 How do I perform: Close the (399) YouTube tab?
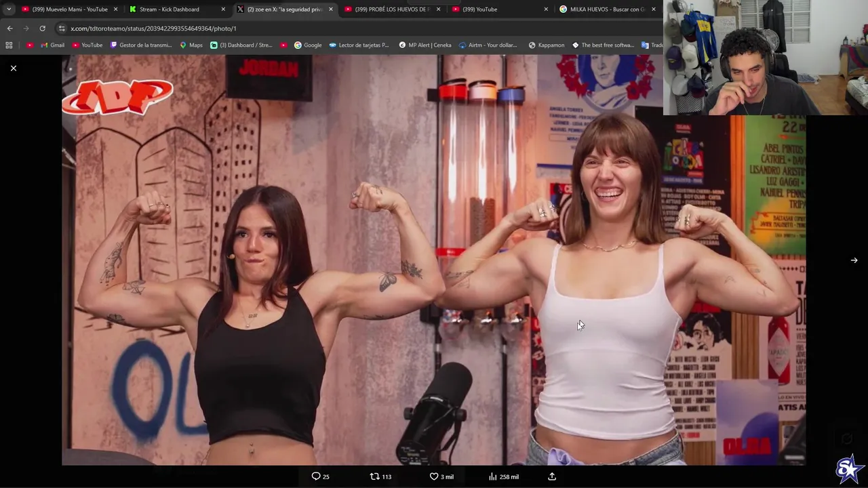pos(546,9)
